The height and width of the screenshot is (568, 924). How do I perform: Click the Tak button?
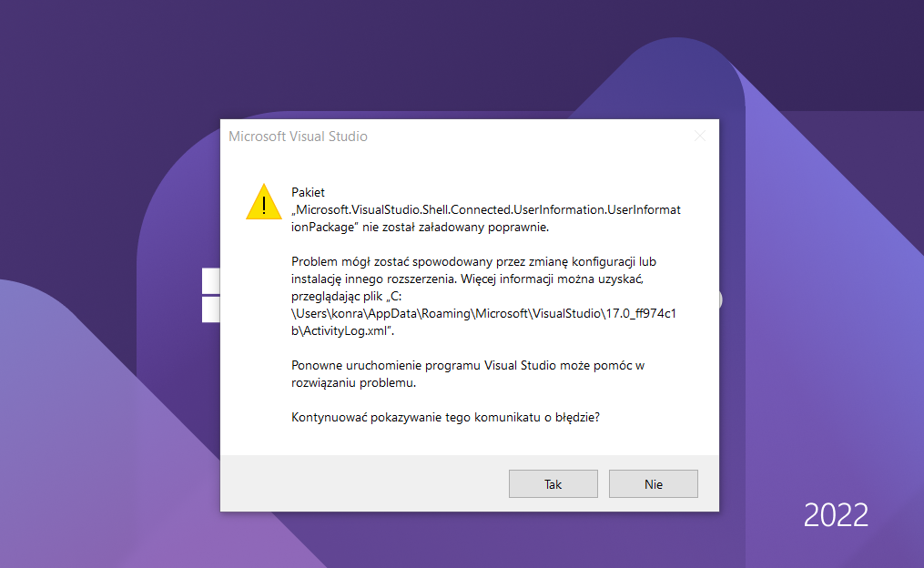553,483
